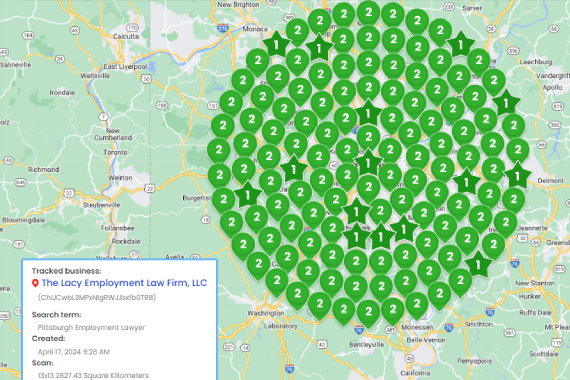The image size is (570, 380).
Task: Click the route 819 shield below Apollo
Action: click(557, 106)
